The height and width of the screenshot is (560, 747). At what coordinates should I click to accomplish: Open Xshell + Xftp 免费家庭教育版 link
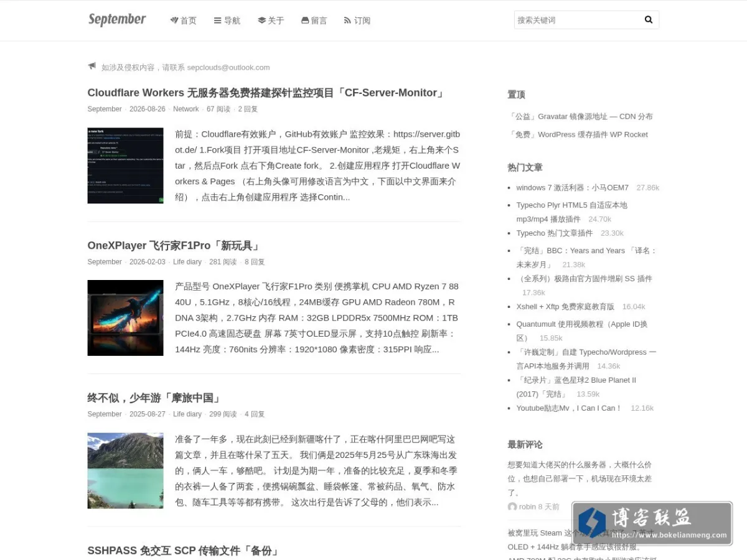tap(565, 307)
